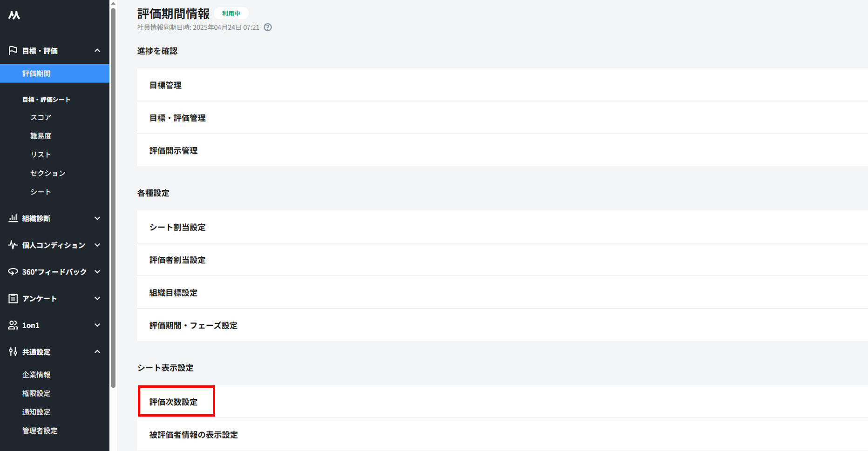Image resolution: width=868 pixels, height=451 pixels.
Task: Go to 評価者割当設定
Action: pos(177,260)
